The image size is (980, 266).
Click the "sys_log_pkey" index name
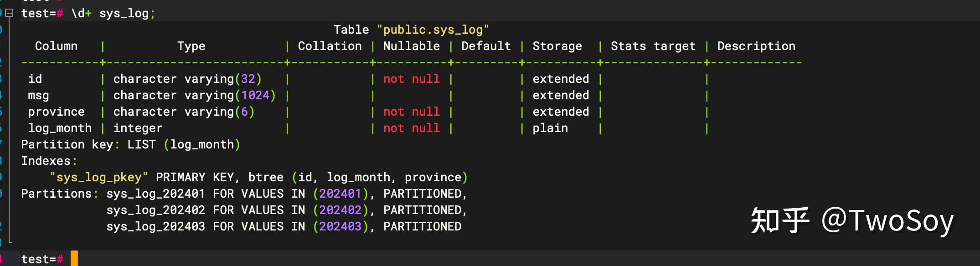pos(99,178)
